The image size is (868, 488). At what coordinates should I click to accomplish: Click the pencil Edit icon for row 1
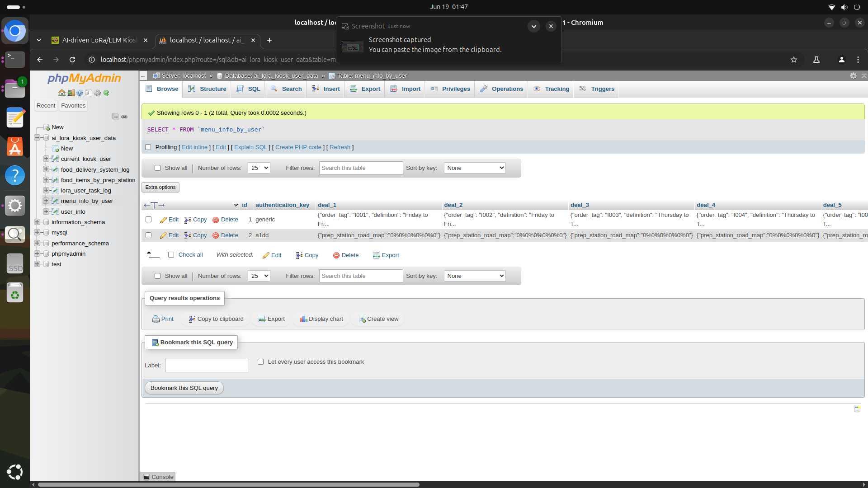pos(163,220)
